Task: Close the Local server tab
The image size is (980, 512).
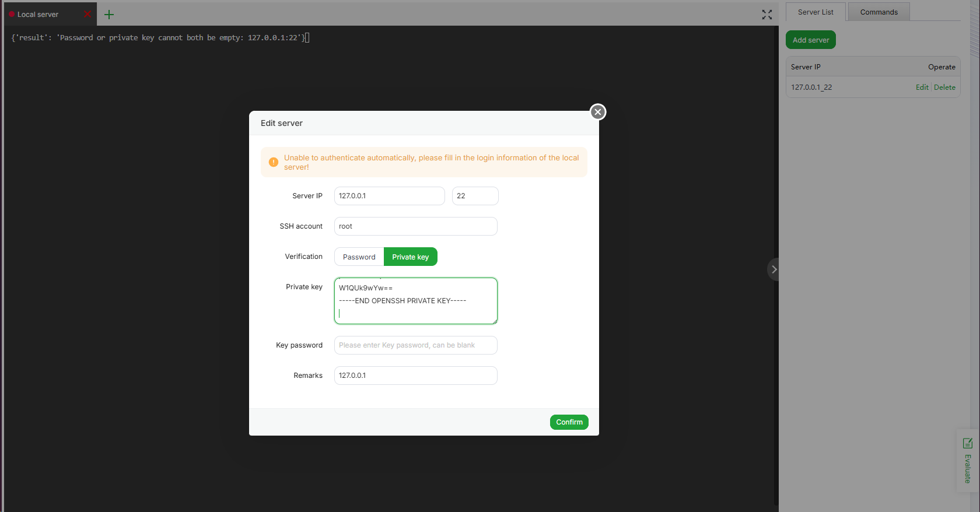Action: point(87,14)
